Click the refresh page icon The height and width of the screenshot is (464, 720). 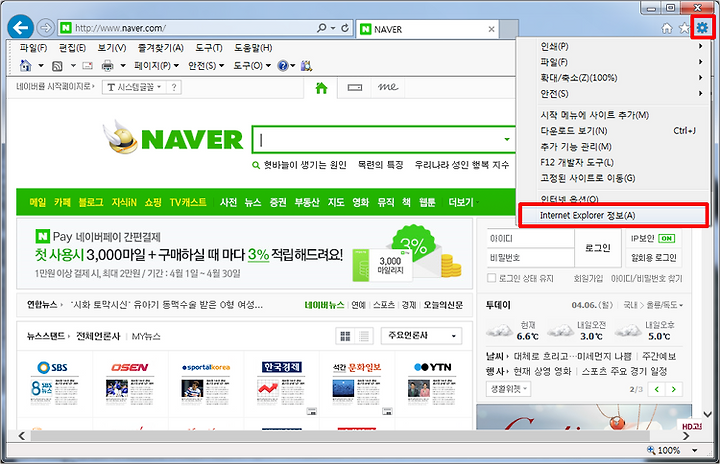point(345,28)
